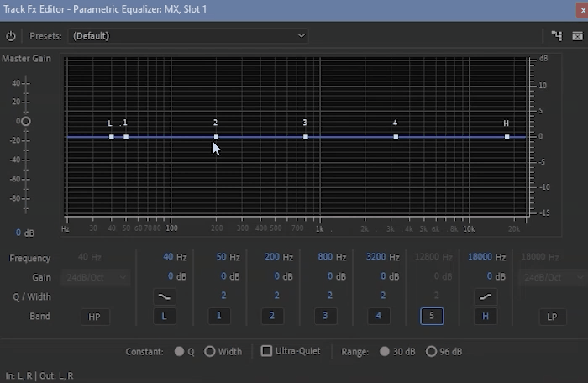Click the Master Gain slider knob
This screenshot has width=588, height=383.
(x=25, y=122)
